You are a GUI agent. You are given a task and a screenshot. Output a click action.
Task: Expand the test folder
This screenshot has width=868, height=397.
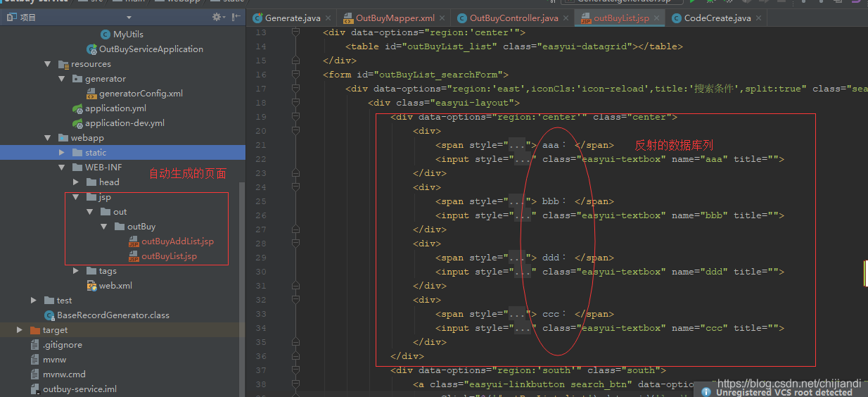tap(34, 301)
